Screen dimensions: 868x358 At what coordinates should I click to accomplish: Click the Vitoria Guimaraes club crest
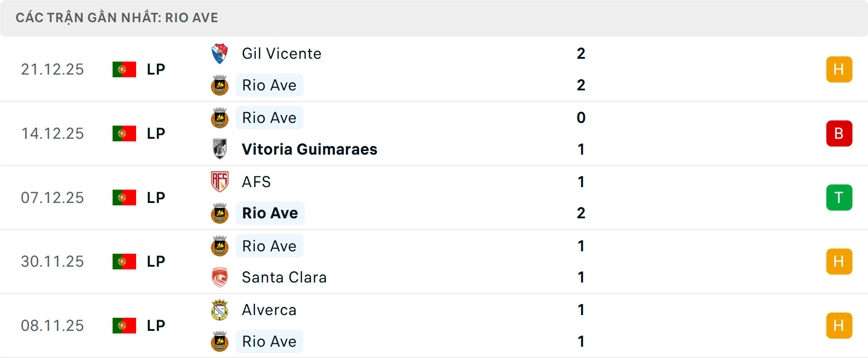[220, 149]
